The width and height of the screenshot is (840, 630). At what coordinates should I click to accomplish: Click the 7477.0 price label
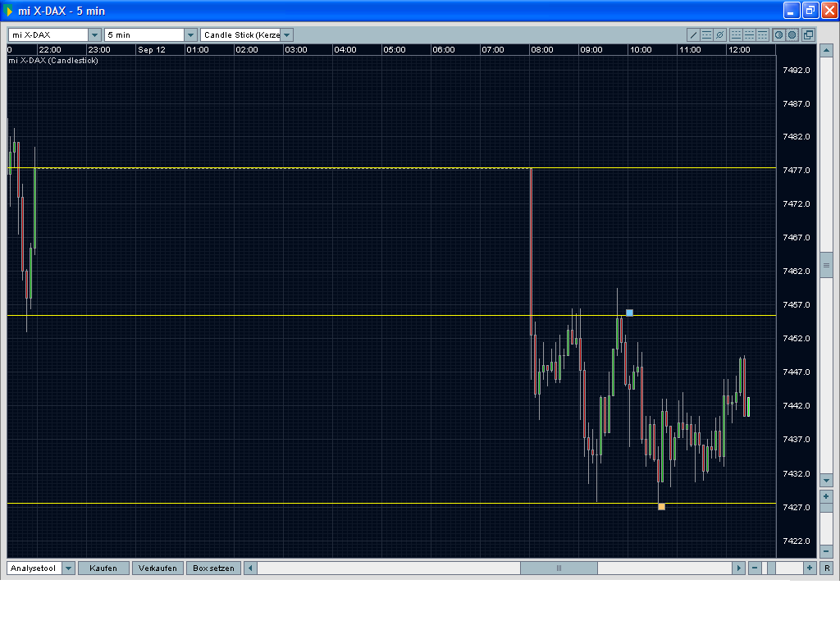[x=796, y=171]
